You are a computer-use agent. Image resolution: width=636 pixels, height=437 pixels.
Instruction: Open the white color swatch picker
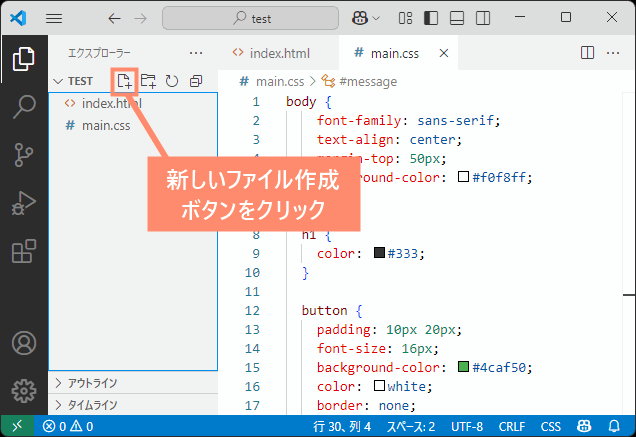379,385
